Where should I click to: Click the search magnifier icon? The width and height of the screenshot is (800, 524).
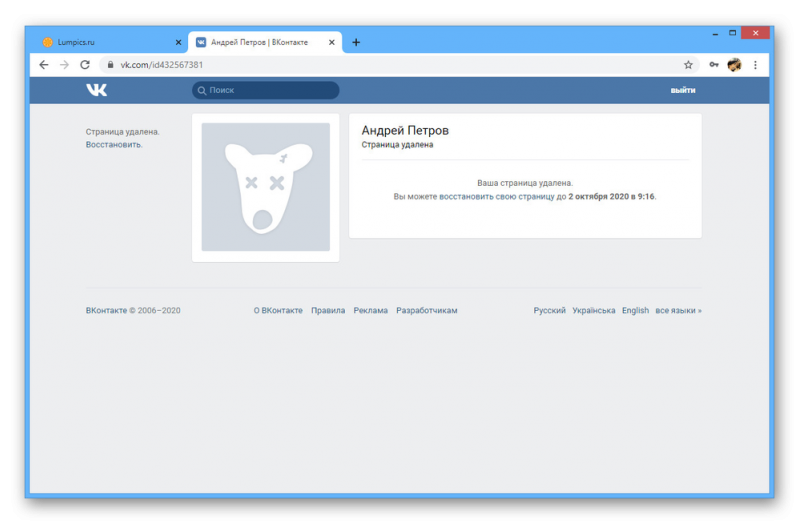(x=202, y=90)
